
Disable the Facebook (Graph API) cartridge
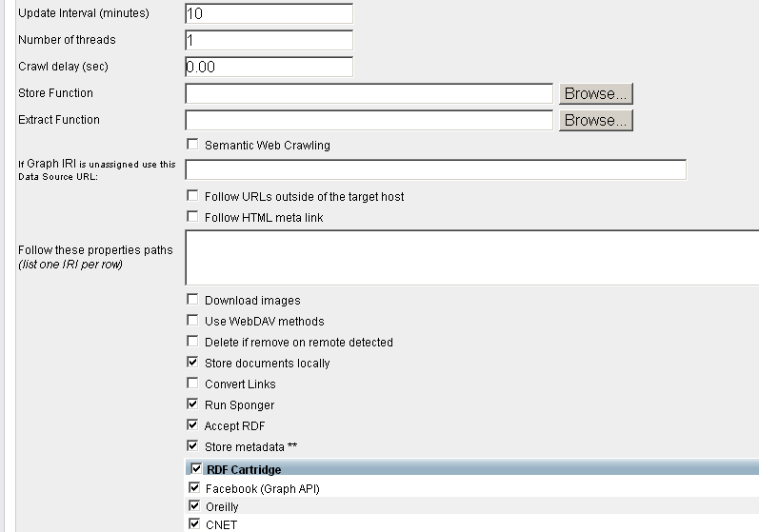click(x=195, y=488)
